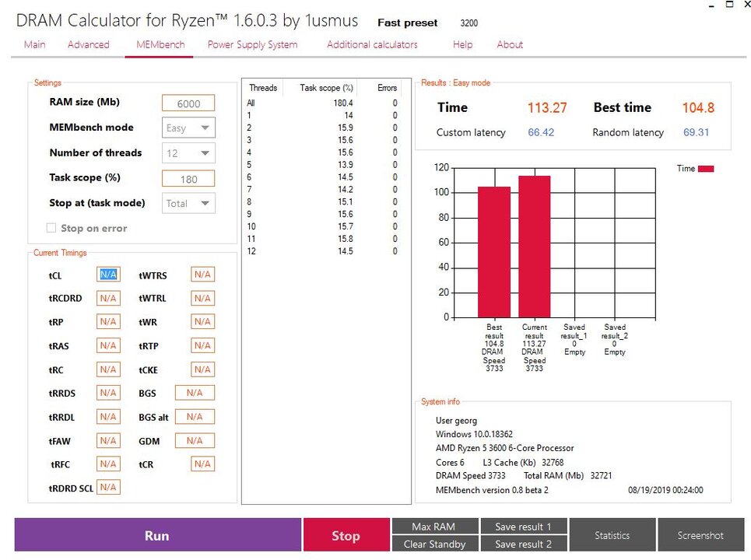This screenshot has height=560, width=751.
Task: Click the tRP timing field
Action: pos(108,322)
